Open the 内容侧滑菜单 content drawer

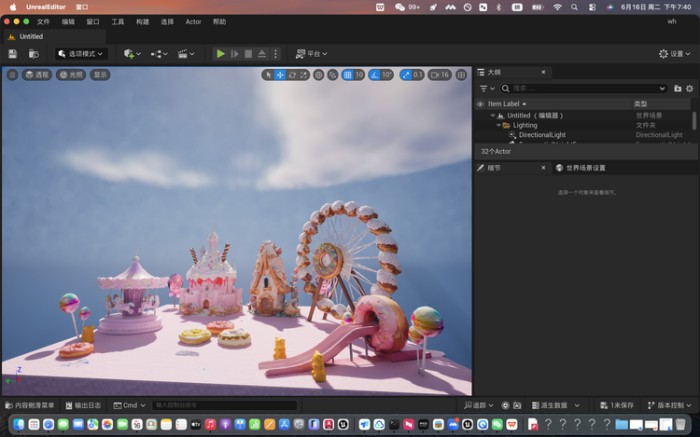29,405
